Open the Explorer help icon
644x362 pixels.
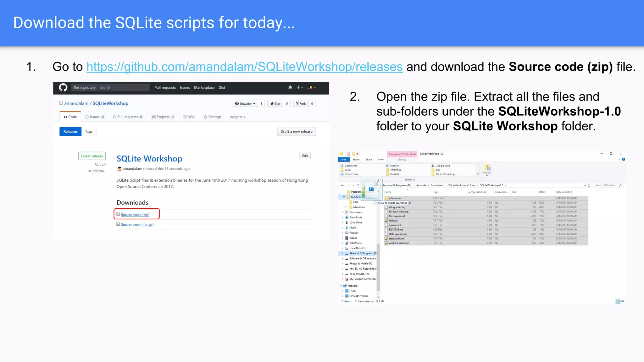click(x=624, y=160)
